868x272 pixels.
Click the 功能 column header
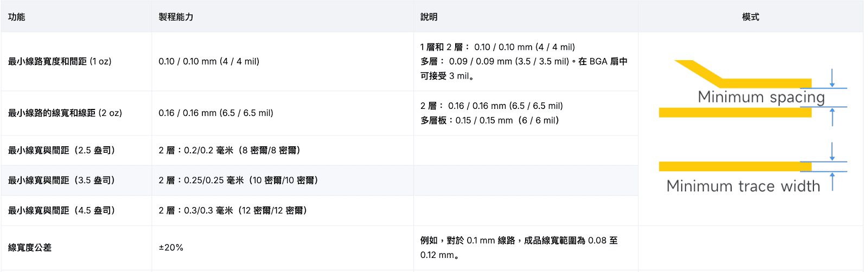(x=16, y=17)
